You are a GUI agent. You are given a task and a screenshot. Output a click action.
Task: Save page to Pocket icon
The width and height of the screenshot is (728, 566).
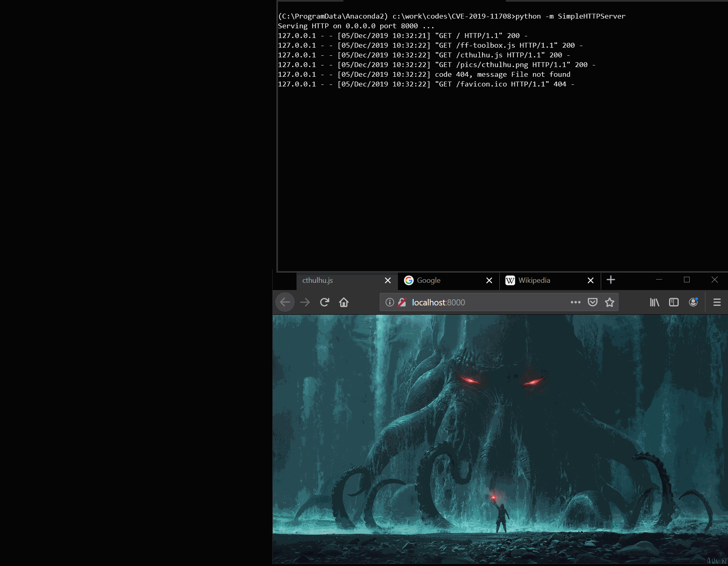point(593,302)
